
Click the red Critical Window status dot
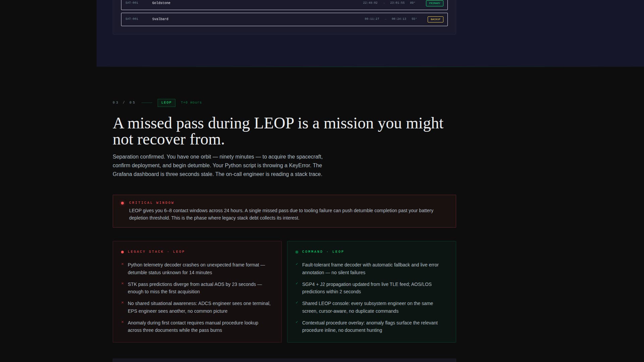click(122, 203)
